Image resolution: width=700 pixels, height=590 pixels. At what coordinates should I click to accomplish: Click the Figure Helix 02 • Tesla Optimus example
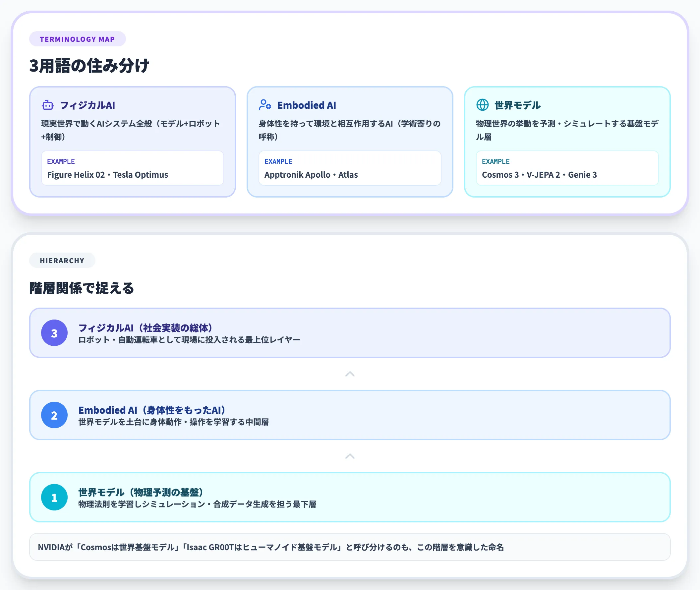pyautogui.click(x=108, y=175)
